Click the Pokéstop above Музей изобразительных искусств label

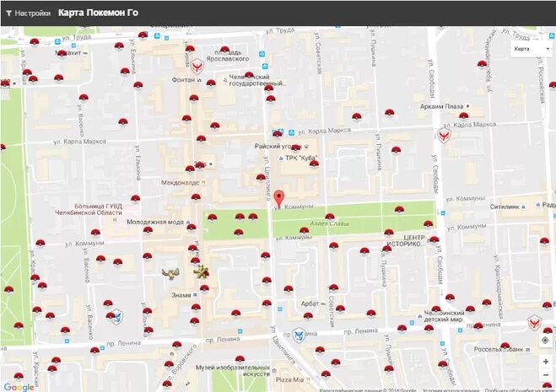240,358
